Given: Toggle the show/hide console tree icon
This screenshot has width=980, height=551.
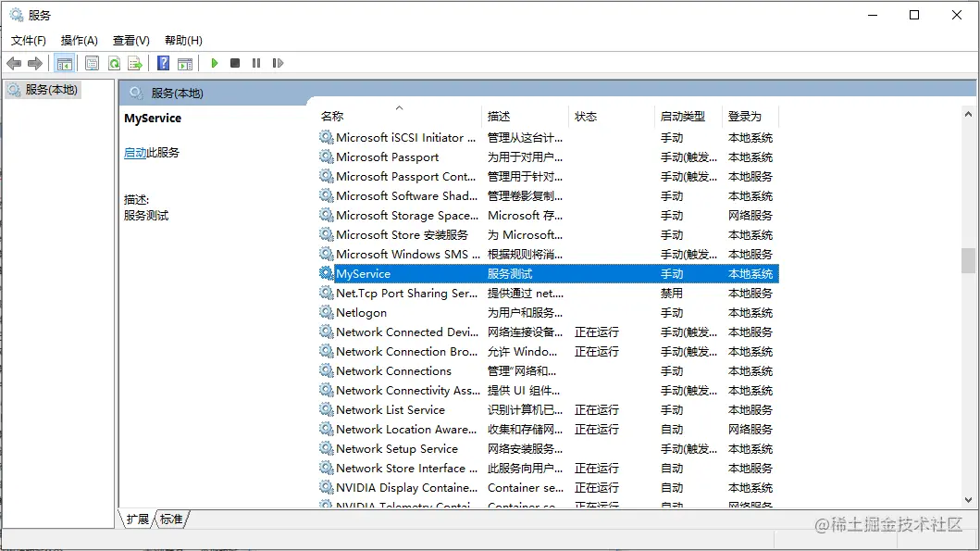Looking at the screenshot, I should (65, 63).
